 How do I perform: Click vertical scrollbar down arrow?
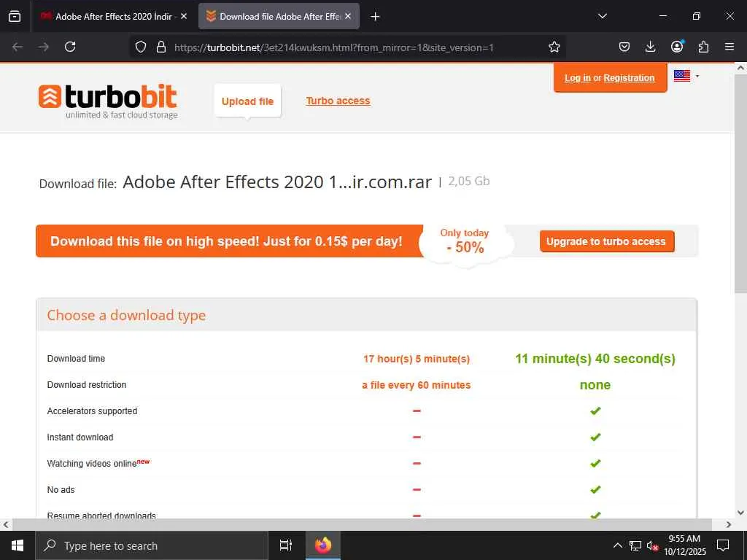(x=741, y=513)
